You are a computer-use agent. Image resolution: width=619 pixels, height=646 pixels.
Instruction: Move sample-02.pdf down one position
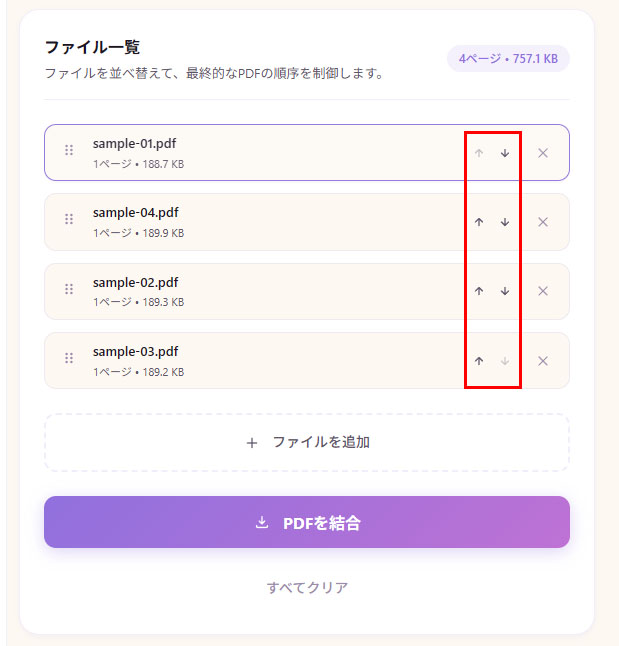(505, 291)
